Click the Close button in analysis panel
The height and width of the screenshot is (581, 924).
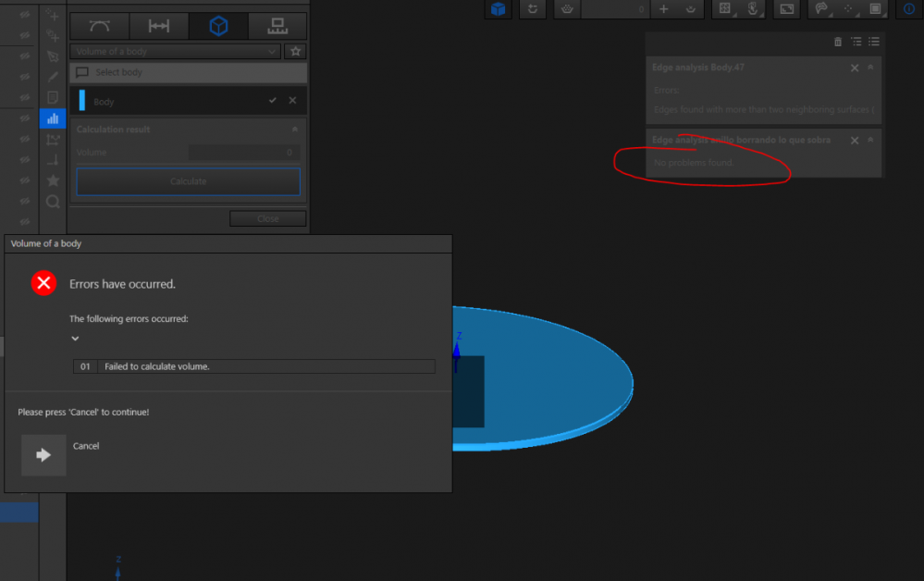(x=267, y=219)
